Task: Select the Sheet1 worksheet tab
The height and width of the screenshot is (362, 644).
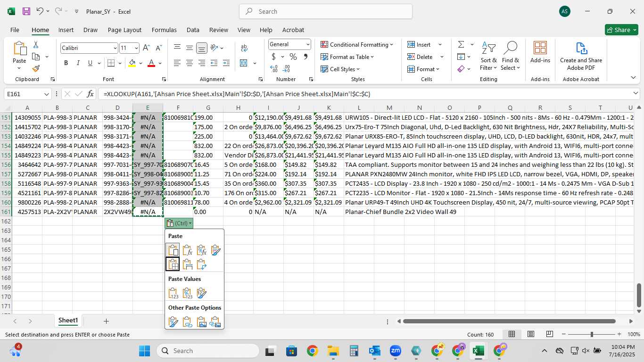Action: coord(68,321)
